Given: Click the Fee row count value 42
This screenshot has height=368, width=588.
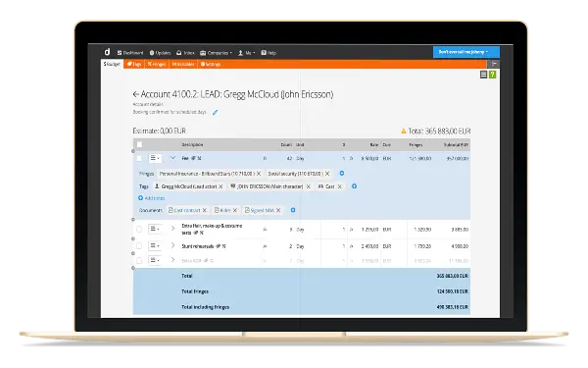Looking at the screenshot, I should point(289,158).
